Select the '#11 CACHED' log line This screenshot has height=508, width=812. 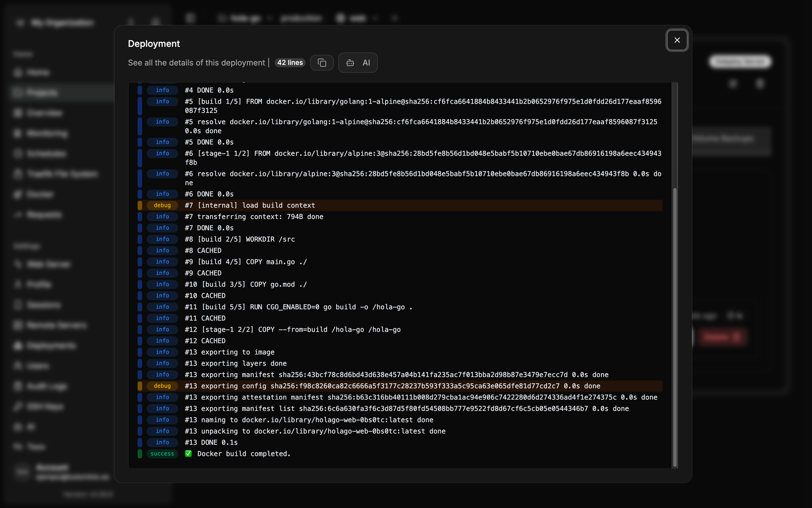click(400, 318)
